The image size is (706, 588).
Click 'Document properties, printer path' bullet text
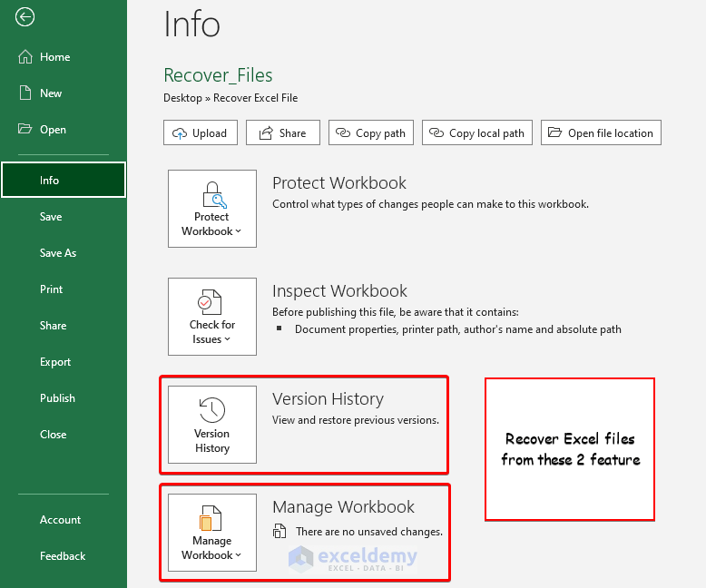(458, 329)
